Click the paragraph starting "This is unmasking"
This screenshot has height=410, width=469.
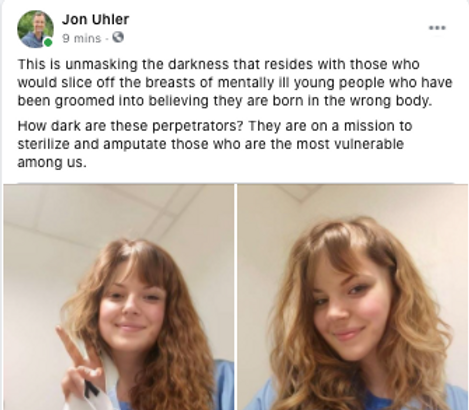point(235,82)
